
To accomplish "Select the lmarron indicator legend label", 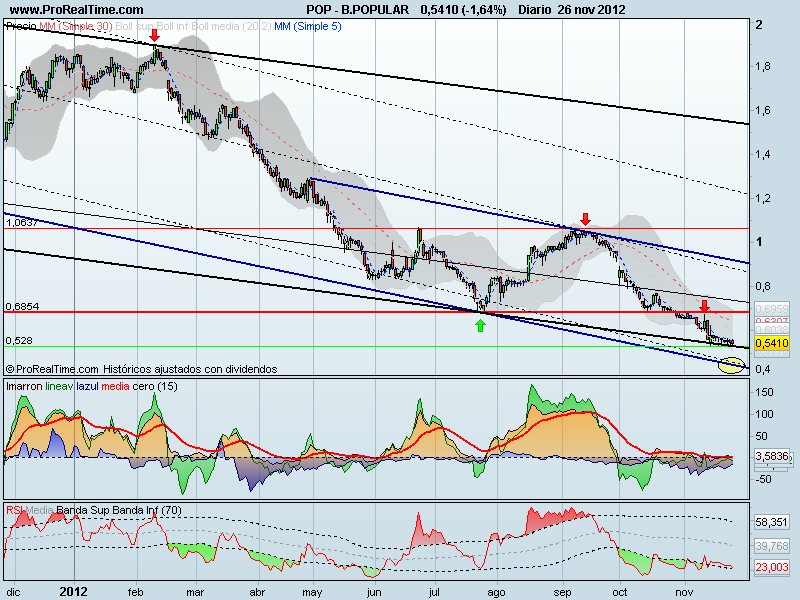I will [24, 386].
